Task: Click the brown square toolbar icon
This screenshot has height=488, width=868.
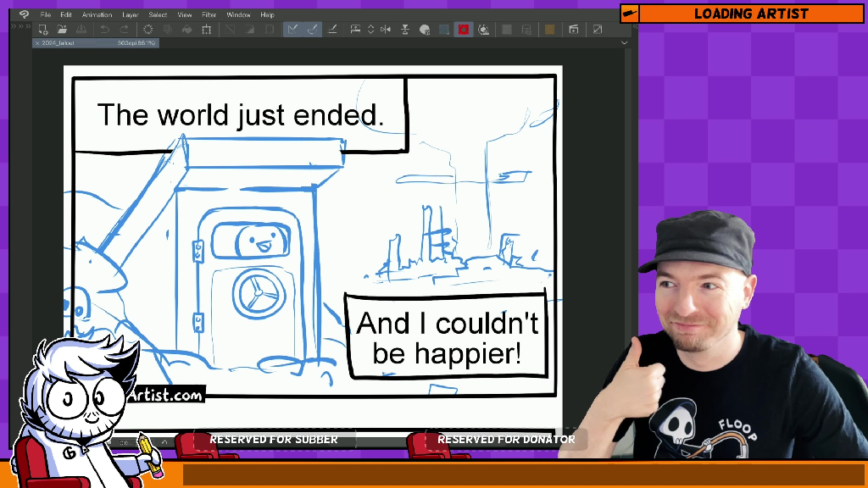Action: tap(549, 30)
